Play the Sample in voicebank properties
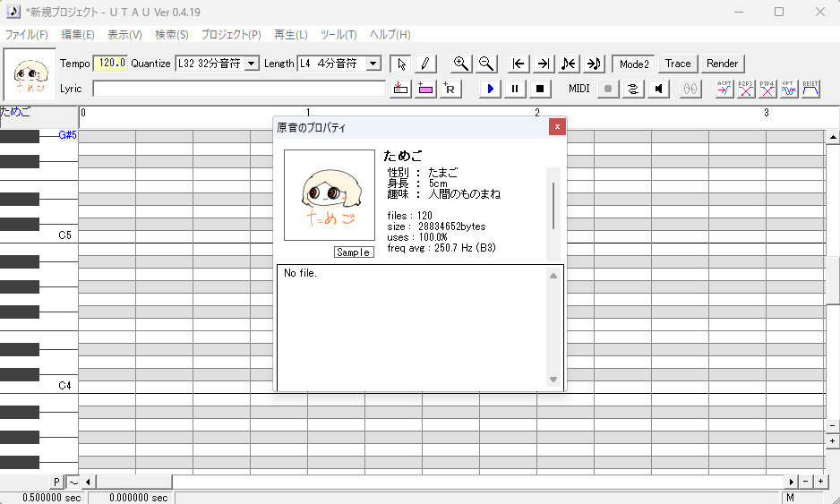This screenshot has width=840, height=504. [x=354, y=252]
